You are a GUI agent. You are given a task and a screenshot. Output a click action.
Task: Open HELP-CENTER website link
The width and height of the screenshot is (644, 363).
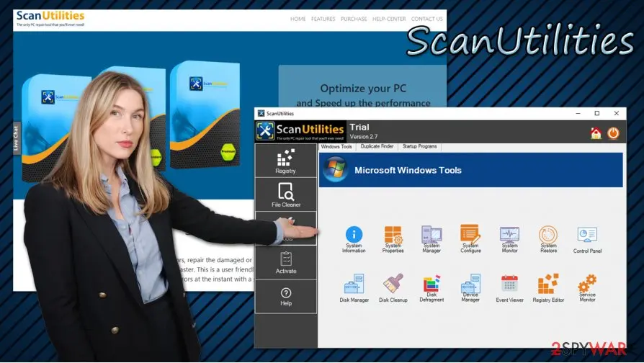click(389, 19)
